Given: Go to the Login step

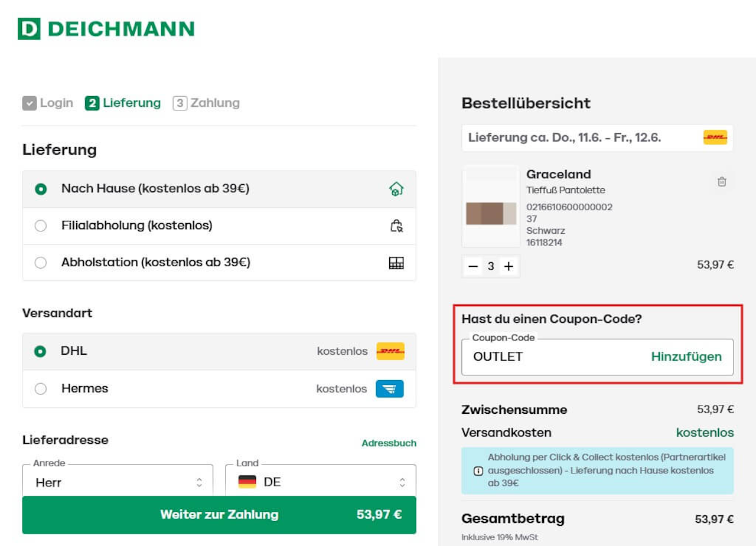Looking at the screenshot, I should 48,103.
